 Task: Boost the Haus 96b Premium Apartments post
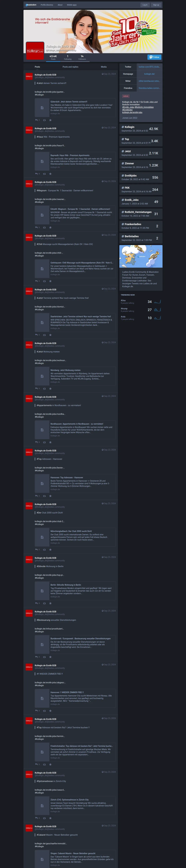tap(44, 174)
